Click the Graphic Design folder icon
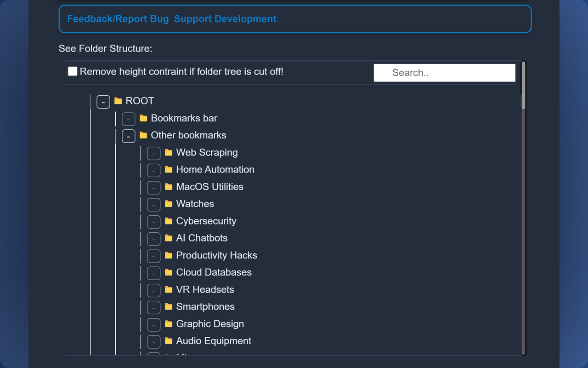 pyautogui.click(x=169, y=324)
